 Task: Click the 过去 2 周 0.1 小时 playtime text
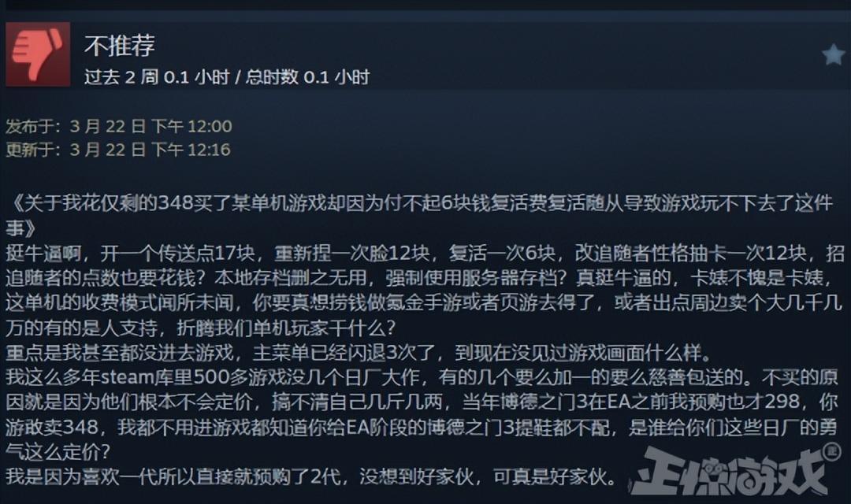click(x=158, y=77)
